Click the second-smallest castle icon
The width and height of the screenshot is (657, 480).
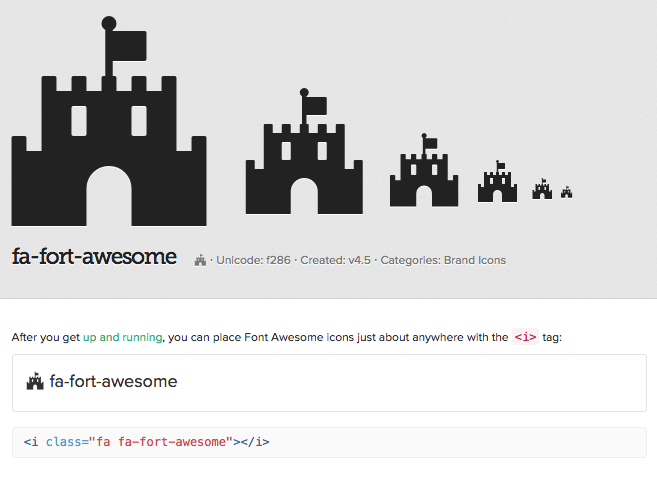pyautogui.click(x=542, y=188)
